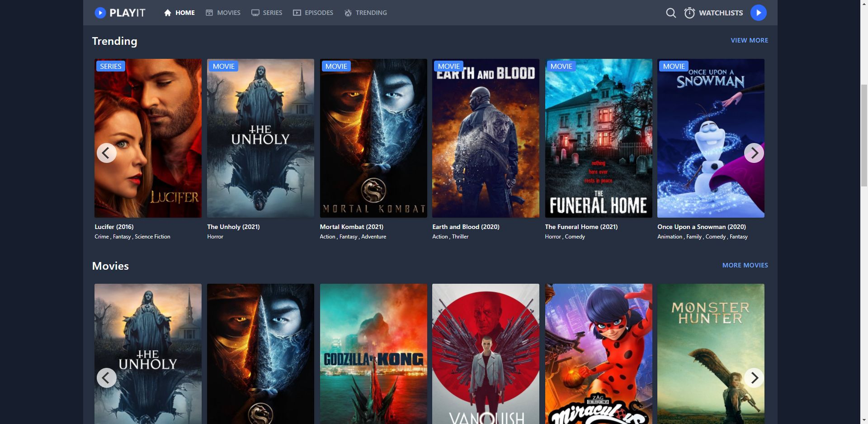Click Adventure genre under Mortal Kombat
Viewport: 868px width, 424px height.
pos(374,237)
